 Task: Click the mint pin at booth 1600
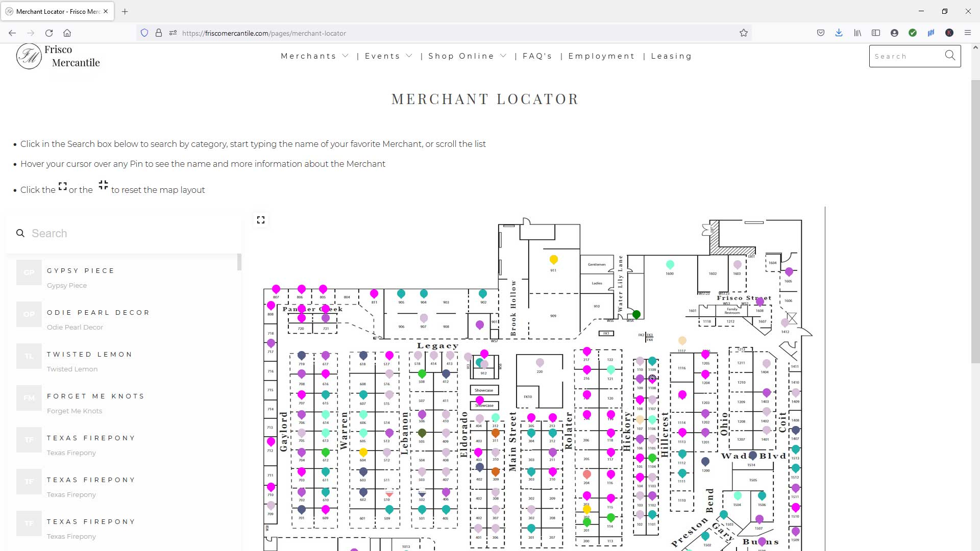[x=670, y=265]
